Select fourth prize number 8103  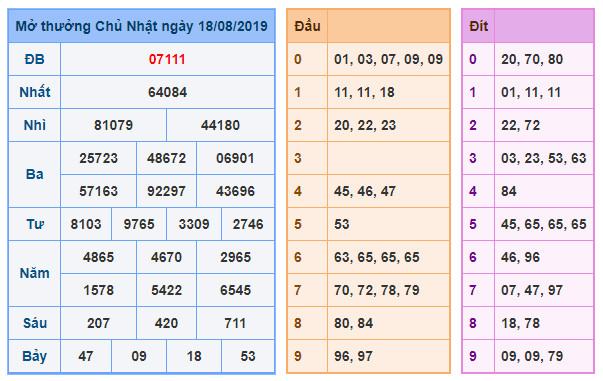point(86,224)
